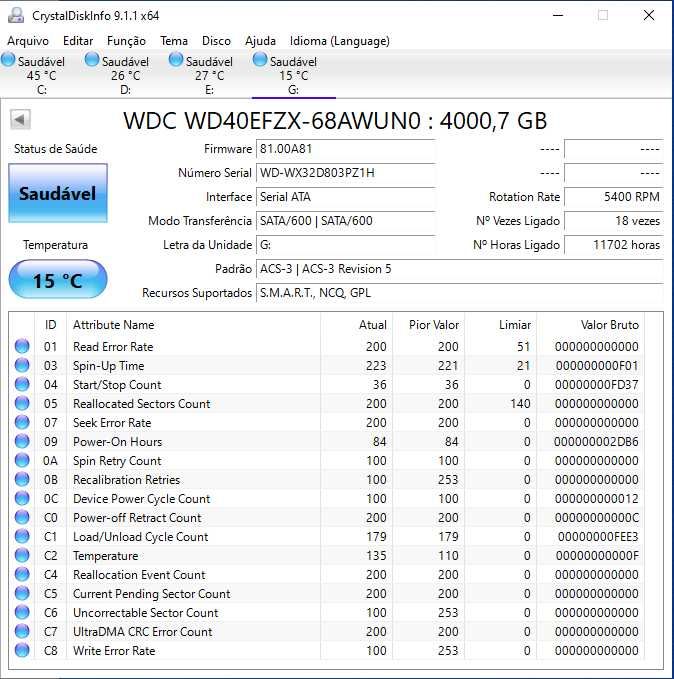Screen dimensions: 674x679
Task: Click raw value 00000000FD37 of Start/Stop Count
Action: [x=596, y=385]
